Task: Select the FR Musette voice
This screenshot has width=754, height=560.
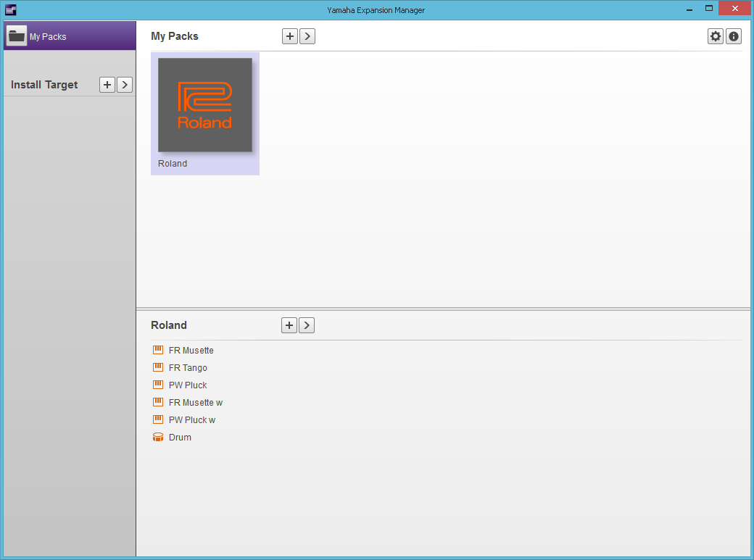Action: (191, 351)
